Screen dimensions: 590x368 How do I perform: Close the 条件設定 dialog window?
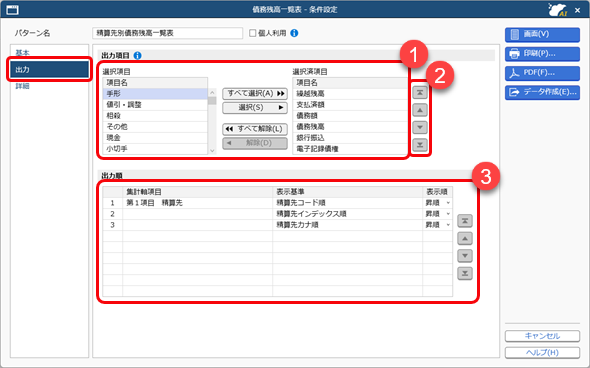[x=578, y=11]
